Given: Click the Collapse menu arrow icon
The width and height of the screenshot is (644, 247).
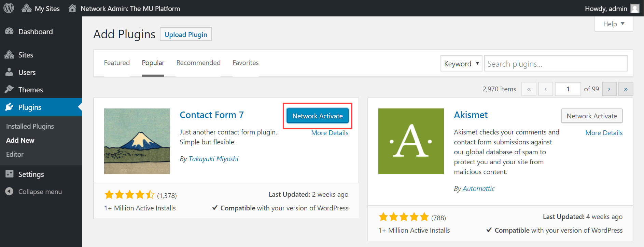Looking at the screenshot, I should click(9, 191).
